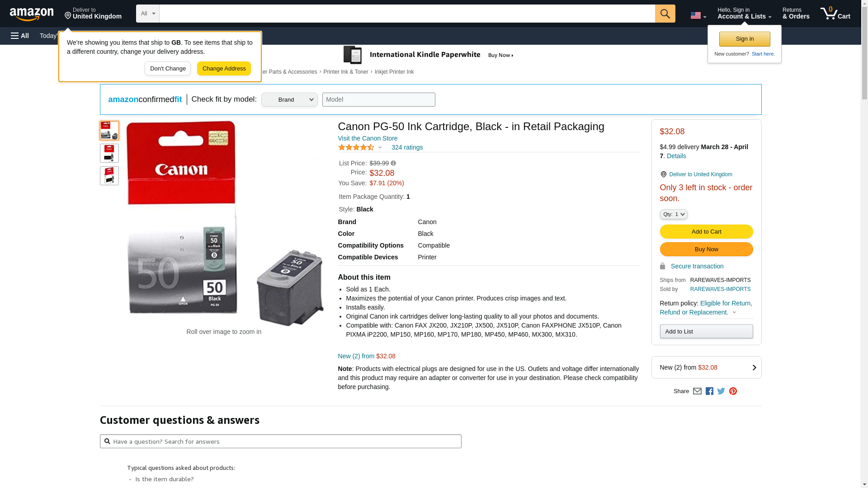Open the shopping cart icon
The height and width of the screenshot is (488, 868).
click(x=835, y=14)
